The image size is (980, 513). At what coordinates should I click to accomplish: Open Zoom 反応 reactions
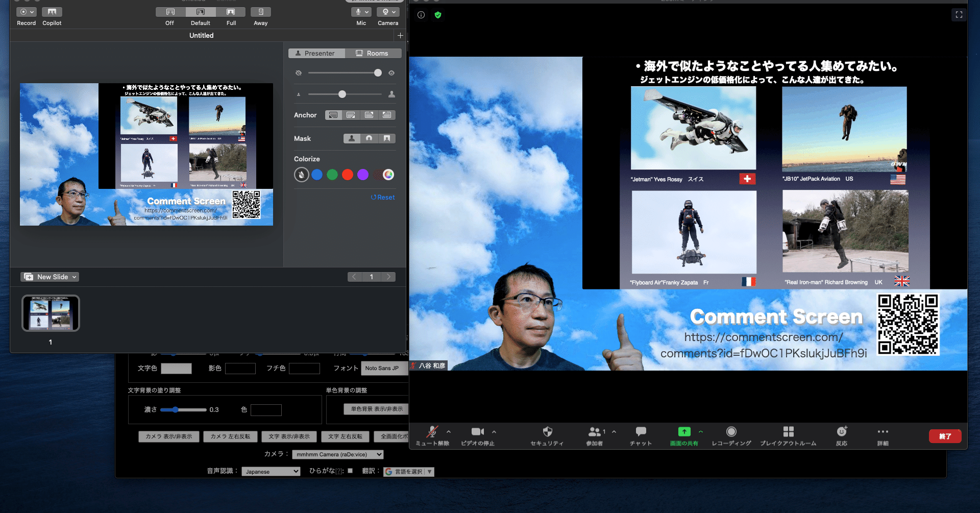pyautogui.click(x=842, y=435)
